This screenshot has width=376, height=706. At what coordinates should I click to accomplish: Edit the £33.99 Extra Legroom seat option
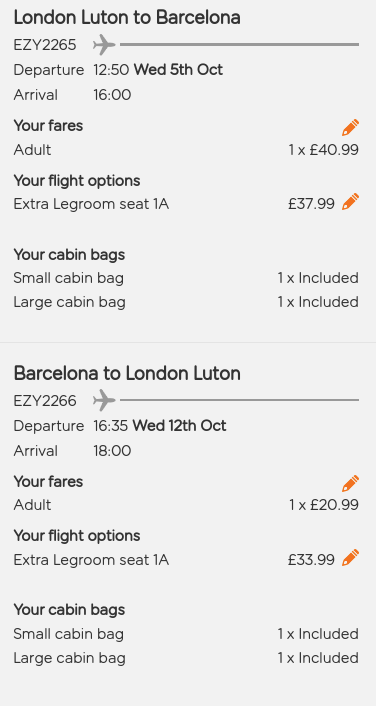350,557
